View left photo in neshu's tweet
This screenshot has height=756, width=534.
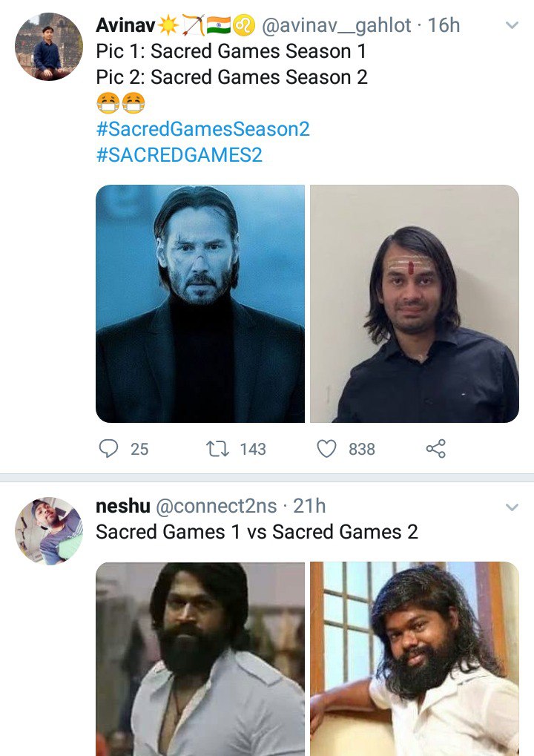click(x=200, y=659)
